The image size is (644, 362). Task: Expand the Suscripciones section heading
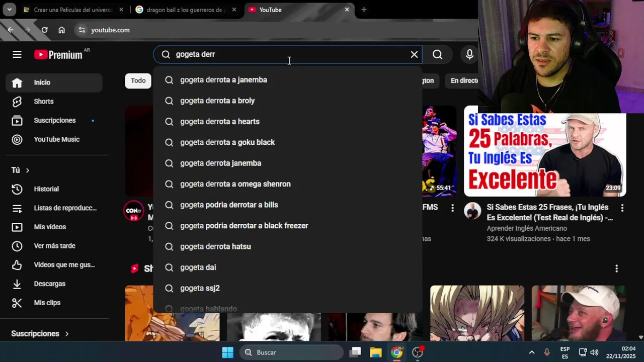40,334
